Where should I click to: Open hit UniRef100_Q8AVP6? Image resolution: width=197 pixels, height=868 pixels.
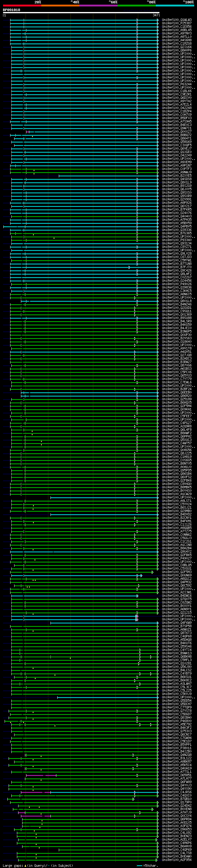click(x=177, y=50)
